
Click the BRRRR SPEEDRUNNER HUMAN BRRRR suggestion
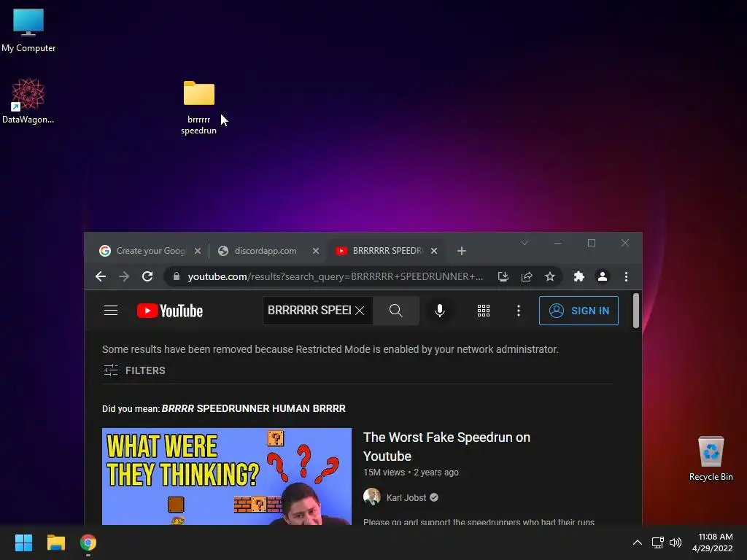tap(253, 408)
